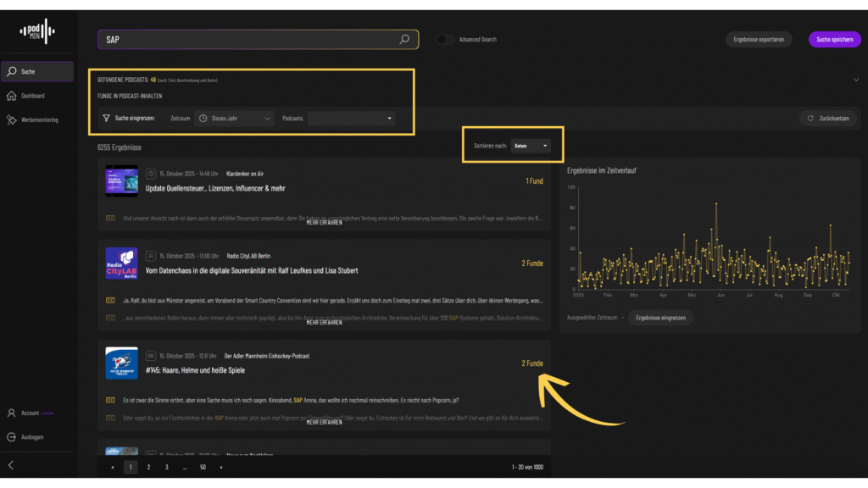Image resolution: width=868 pixels, height=488 pixels.
Task: Click the magnifier icon in search bar
Action: [x=404, y=39]
